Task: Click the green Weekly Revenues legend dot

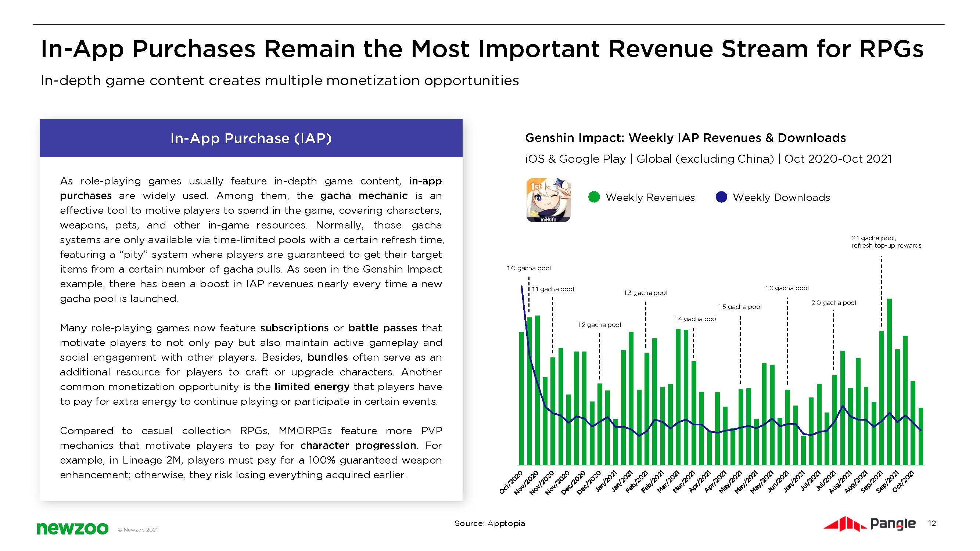Action: [x=594, y=197]
